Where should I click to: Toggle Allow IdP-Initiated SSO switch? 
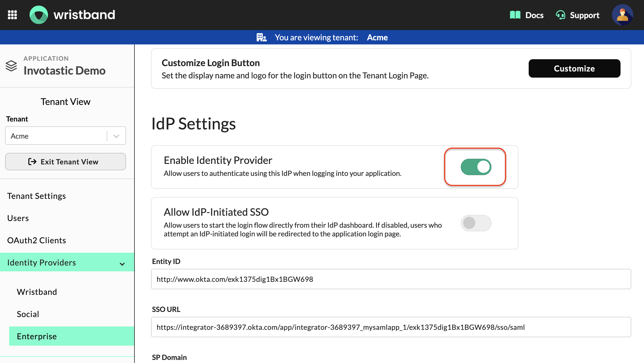[476, 223]
